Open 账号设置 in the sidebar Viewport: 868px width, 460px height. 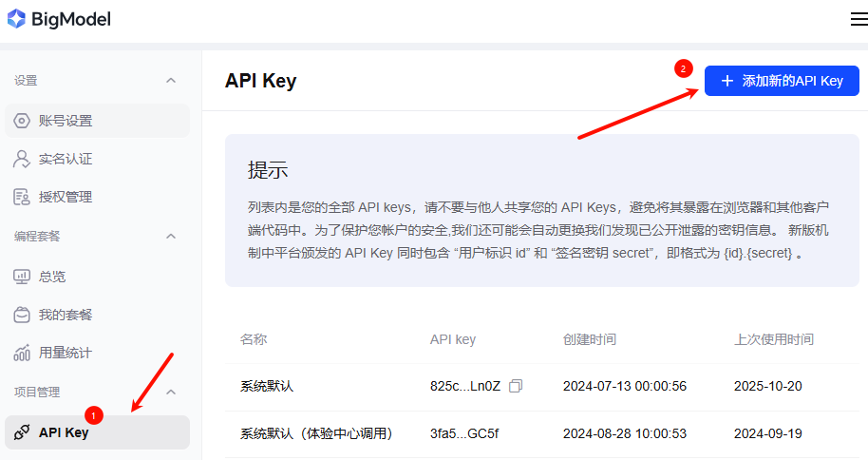pyautogui.click(x=66, y=121)
